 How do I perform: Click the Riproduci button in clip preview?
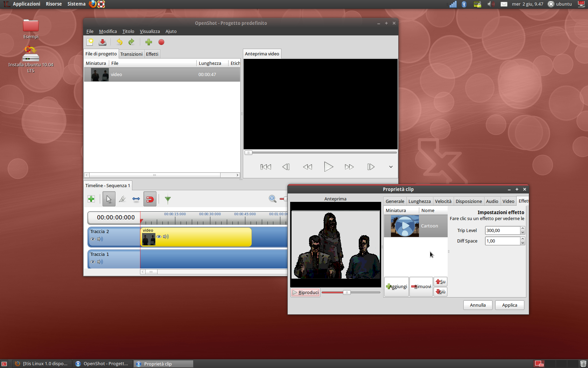[x=305, y=292]
